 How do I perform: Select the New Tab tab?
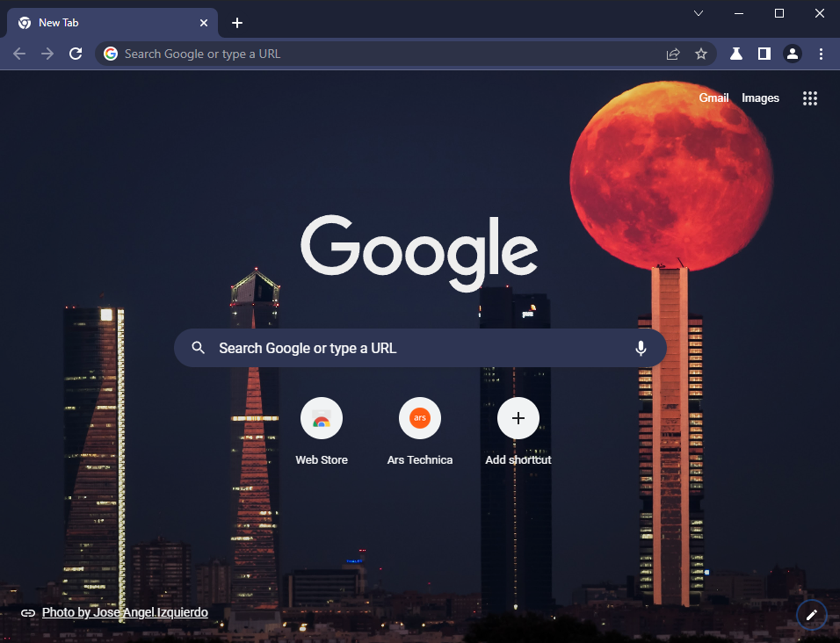click(105, 23)
